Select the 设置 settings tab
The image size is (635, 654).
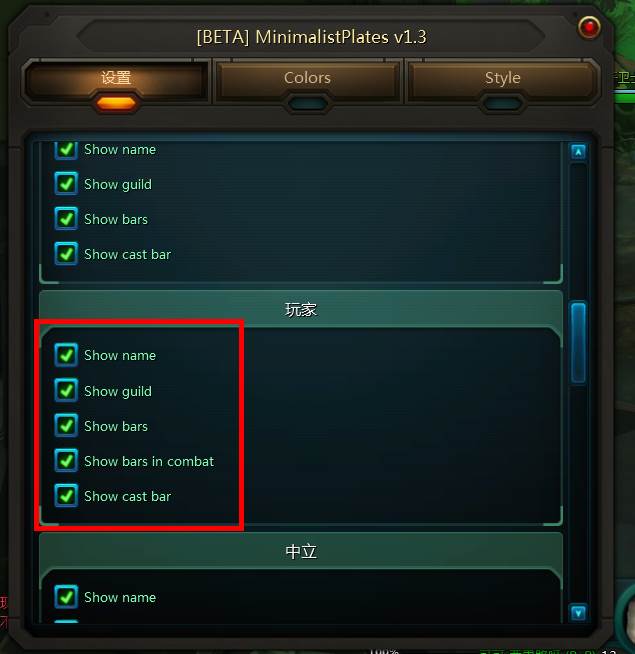pos(116,79)
